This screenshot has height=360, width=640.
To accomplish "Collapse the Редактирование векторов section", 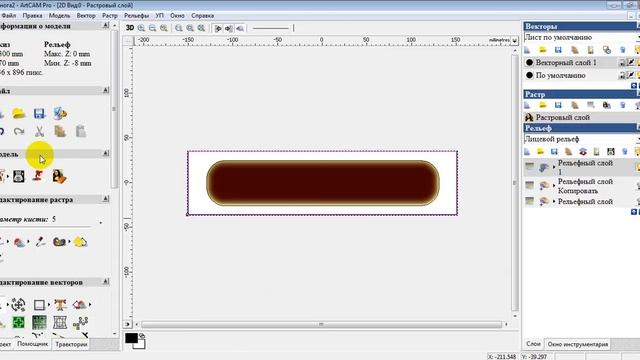I will [106, 281].
